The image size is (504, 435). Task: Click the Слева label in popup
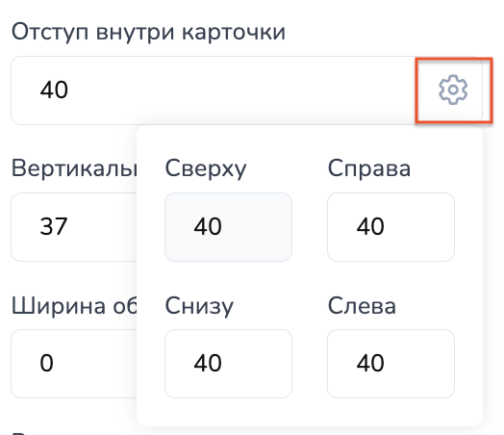tap(362, 305)
